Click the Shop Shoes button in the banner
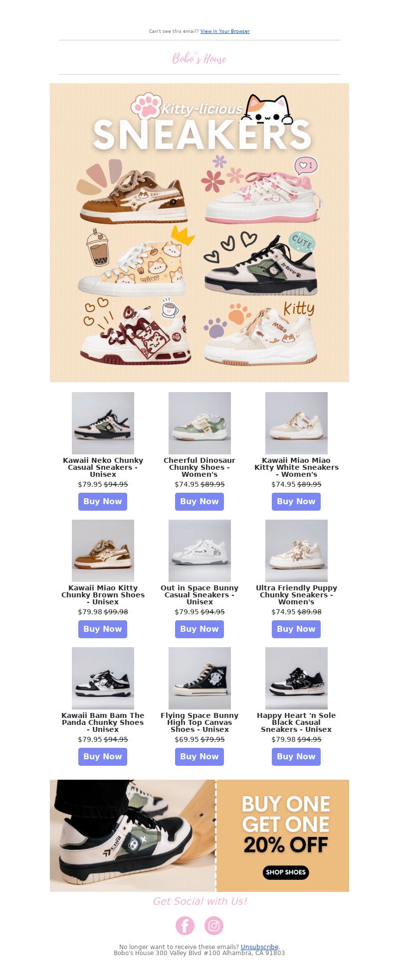Viewport: 399px width, 980px height. (x=286, y=872)
